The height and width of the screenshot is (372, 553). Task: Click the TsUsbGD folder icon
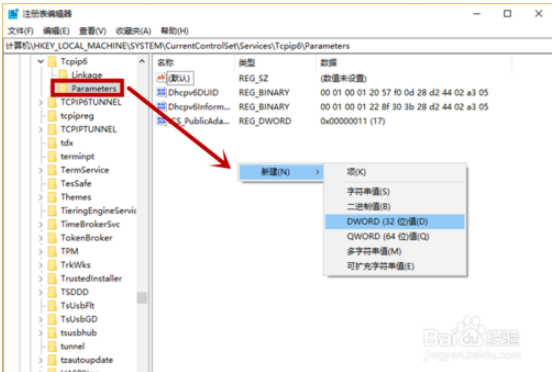(x=52, y=319)
